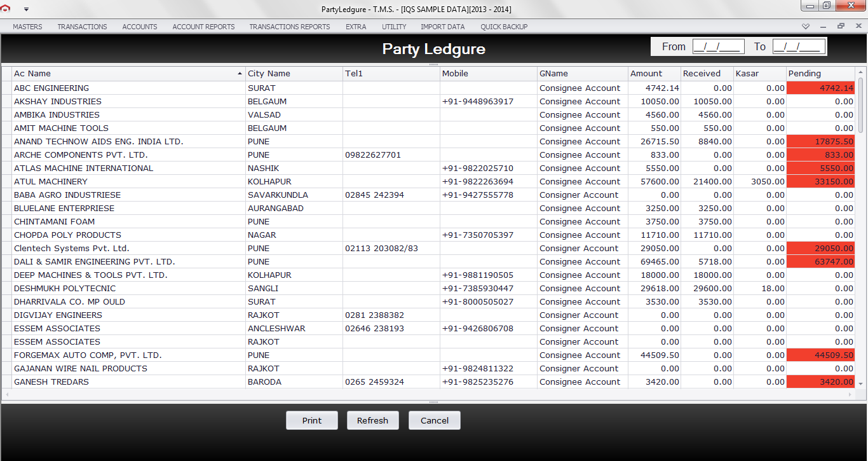Click the Tel1 column header
The image size is (868, 461).
tap(391, 73)
